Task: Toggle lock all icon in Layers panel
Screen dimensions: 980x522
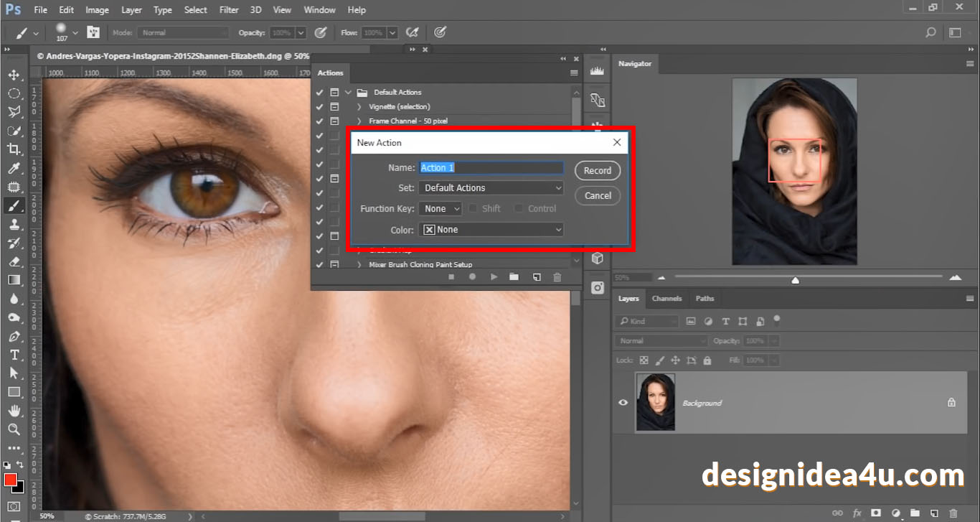Action: coord(707,360)
